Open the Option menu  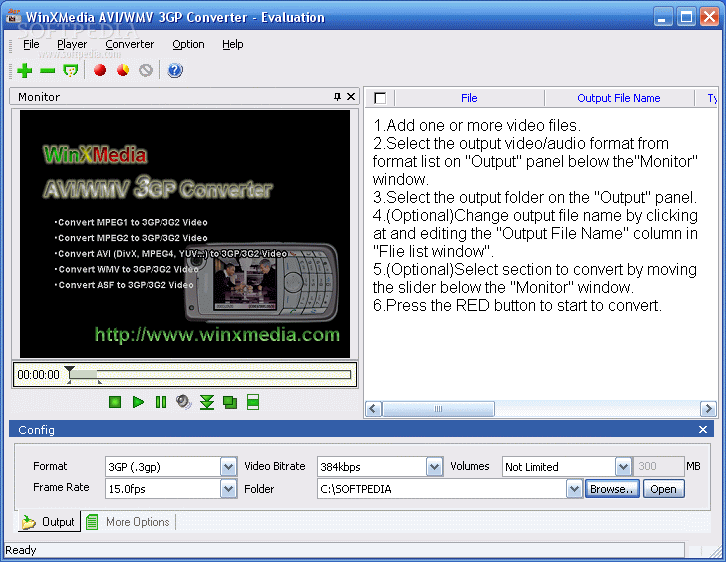pyautogui.click(x=188, y=44)
